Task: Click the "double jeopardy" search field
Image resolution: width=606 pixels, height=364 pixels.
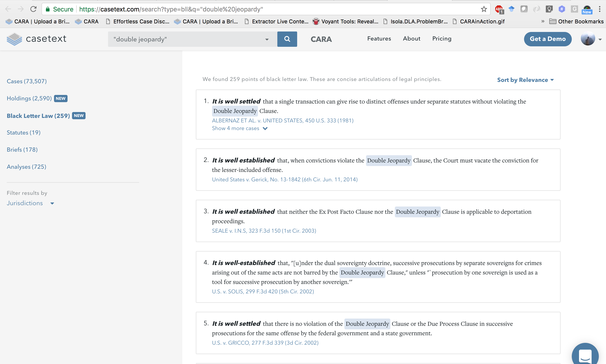Action: pos(187,39)
